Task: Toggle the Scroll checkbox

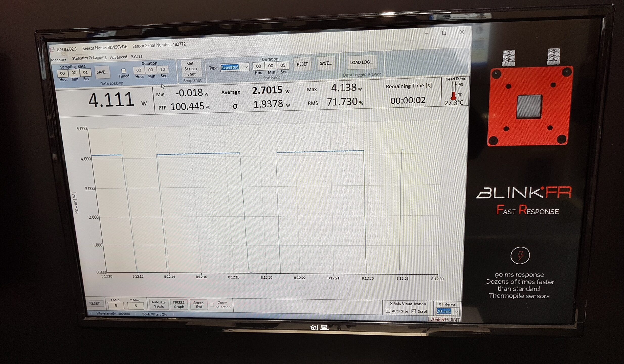Action: [x=414, y=311]
